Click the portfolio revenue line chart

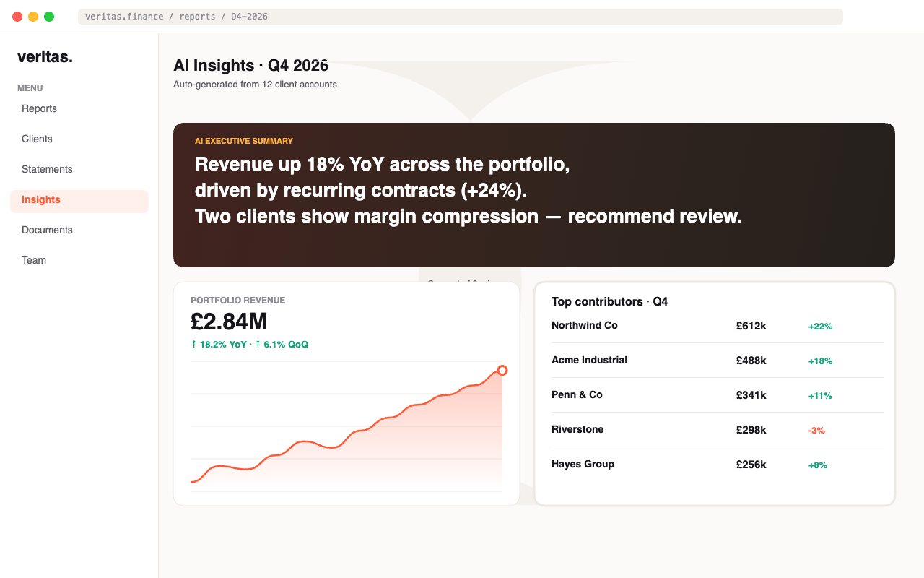(x=346, y=426)
